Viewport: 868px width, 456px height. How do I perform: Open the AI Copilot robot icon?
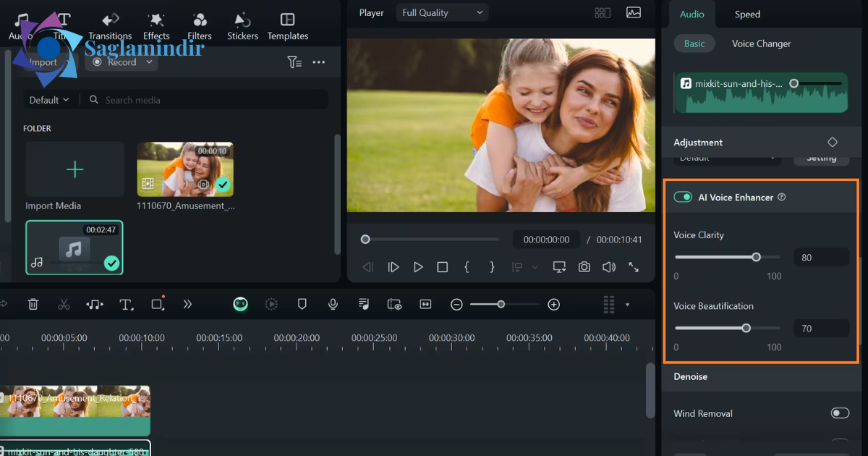pyautogui.click(x=241, y=305)
